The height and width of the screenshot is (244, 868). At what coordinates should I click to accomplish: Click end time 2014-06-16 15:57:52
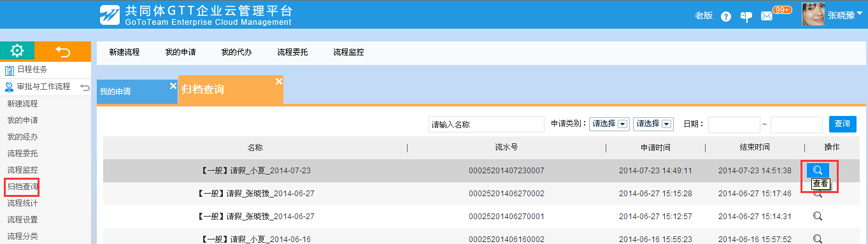[x=755, y=240]
